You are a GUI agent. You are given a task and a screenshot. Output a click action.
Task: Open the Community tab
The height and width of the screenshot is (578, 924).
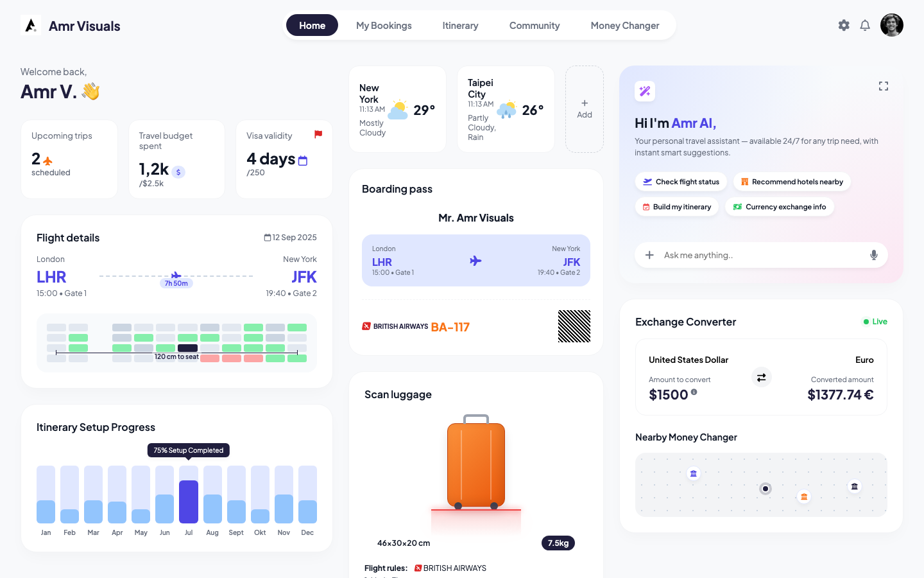pos(535,25)
